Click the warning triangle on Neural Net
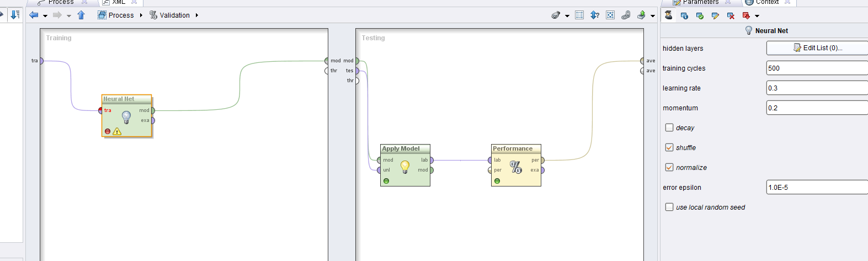 pos(117,131)
